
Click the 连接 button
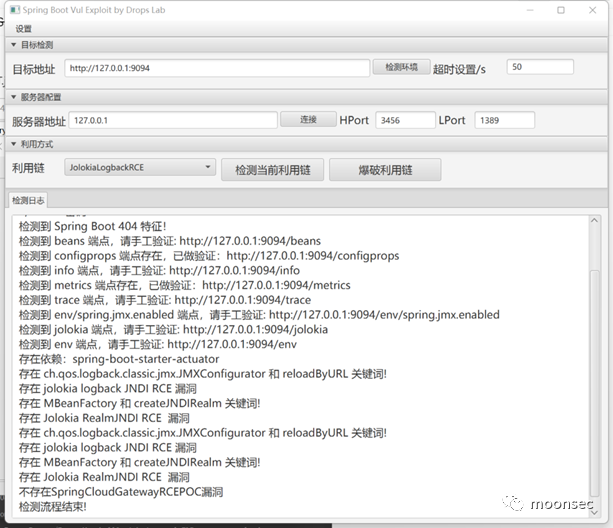point(308,120)
